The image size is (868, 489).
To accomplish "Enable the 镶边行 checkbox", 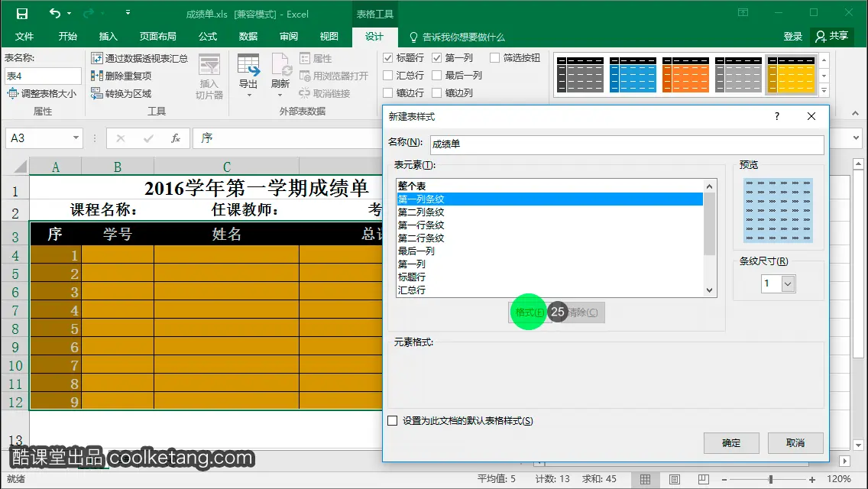I will coord(388,93).
